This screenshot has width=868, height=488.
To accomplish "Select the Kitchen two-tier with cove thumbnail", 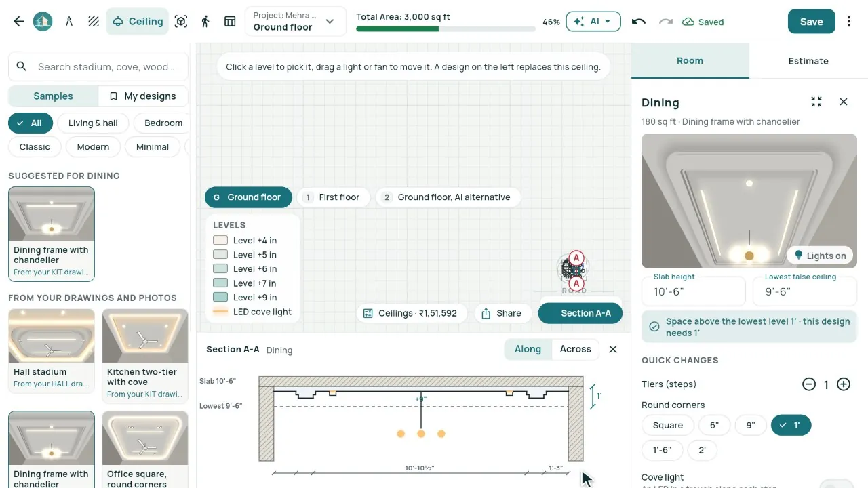I will [145, 357].
